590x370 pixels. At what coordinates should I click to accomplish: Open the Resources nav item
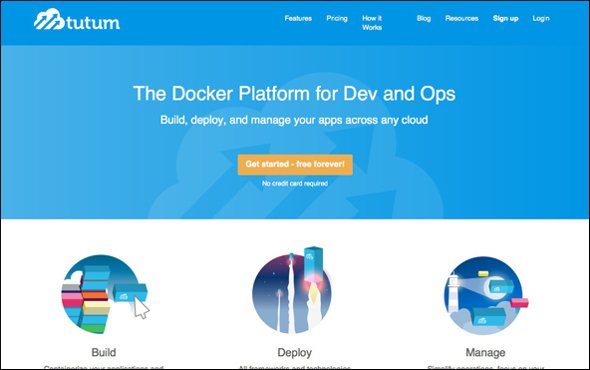pyautogui.click(x=462, y=18)
